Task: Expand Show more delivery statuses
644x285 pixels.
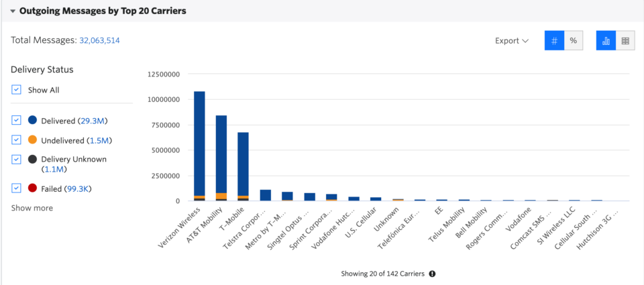Action: point(32,208)
